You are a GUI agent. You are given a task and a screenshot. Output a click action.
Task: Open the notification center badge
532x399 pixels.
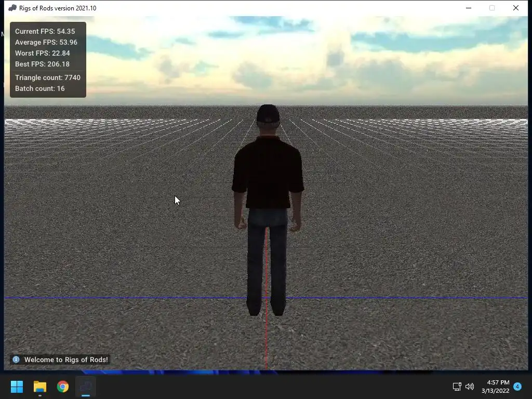517,386
